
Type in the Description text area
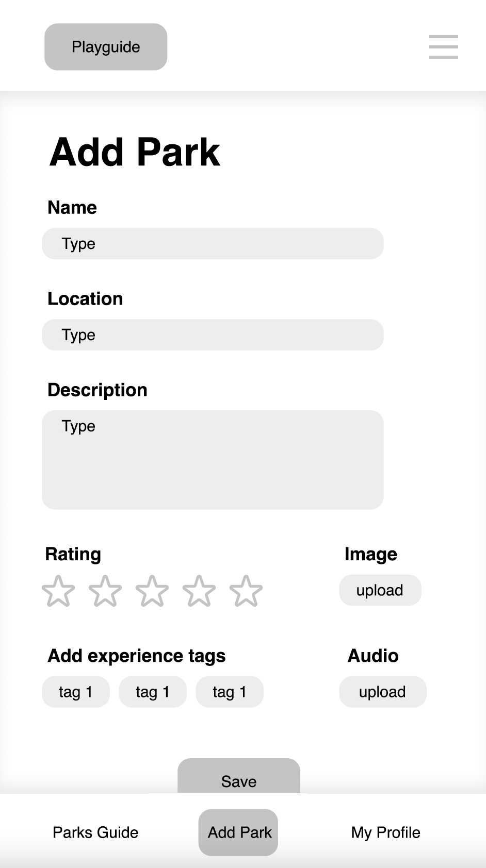pos(213,460)
